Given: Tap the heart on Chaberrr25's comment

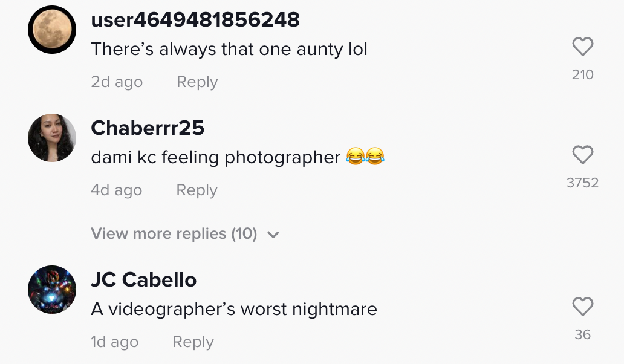Looking at the screenshot, I should (x=582, y=155).
